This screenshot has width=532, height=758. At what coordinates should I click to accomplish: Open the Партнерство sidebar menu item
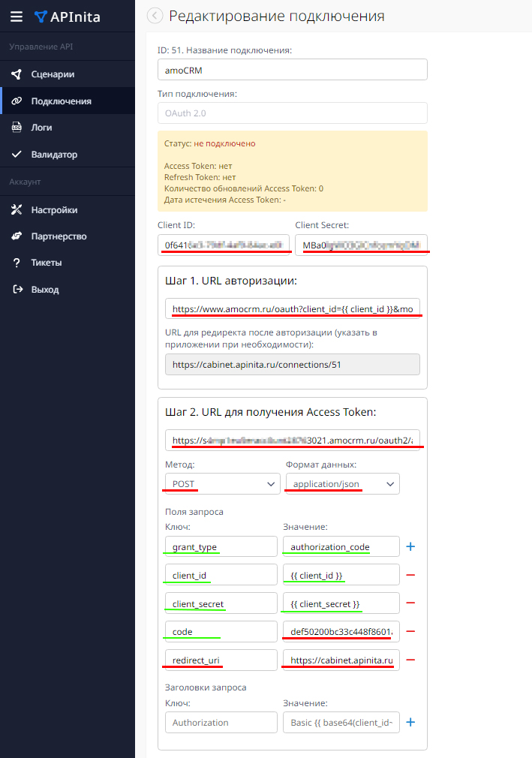point(19,236)
